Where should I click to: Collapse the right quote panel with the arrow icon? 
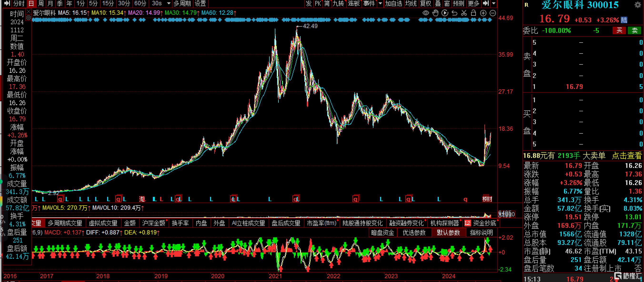486,3
